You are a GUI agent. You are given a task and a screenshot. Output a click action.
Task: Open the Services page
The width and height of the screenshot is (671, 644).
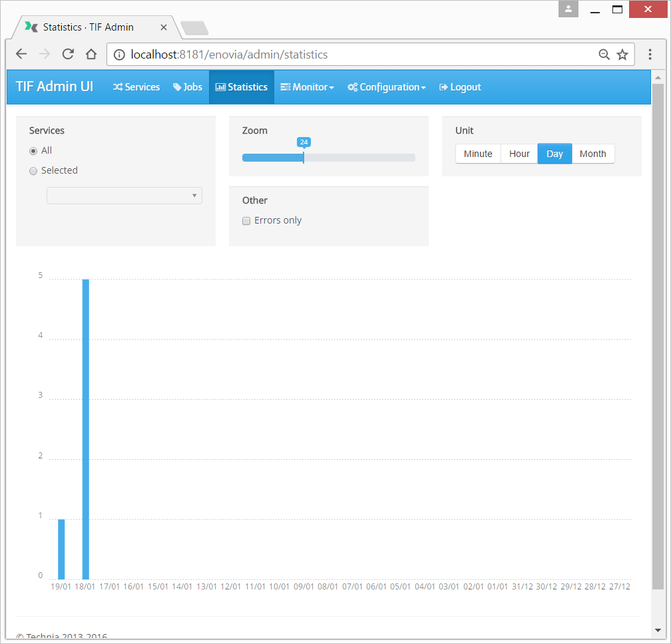point(136,87)
